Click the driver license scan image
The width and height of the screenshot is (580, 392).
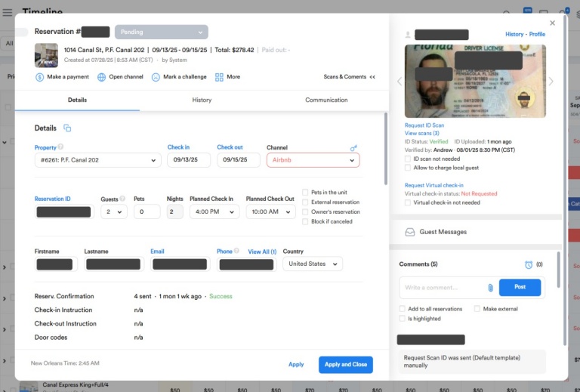point(475,81)
